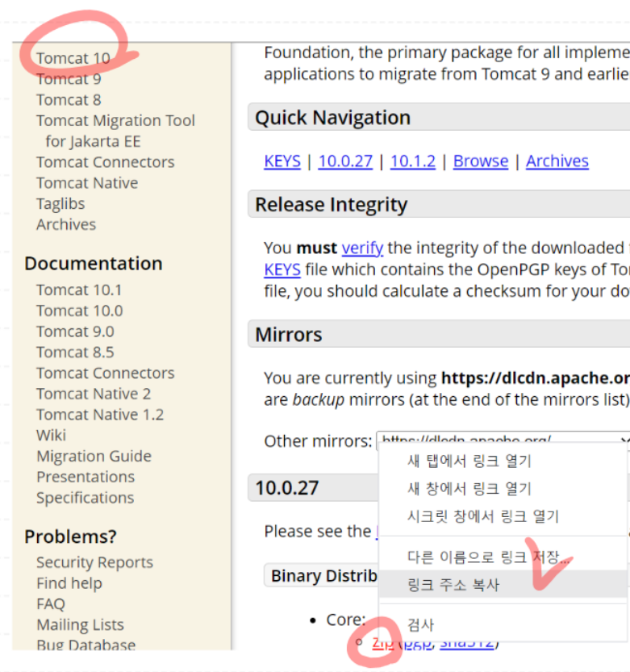Open Tomcat 10.1 documentation
This screenshot has height=672, width=630.
click(79, 290)
